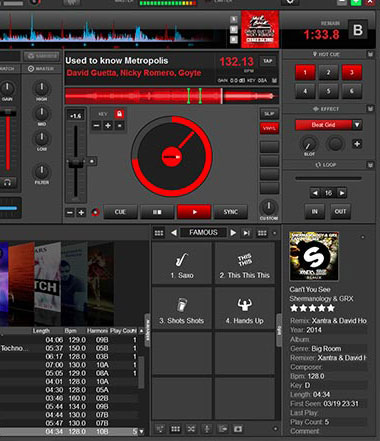The width and height of the screenshot is (380, 441).
Task: Trigger the Hands Up sample pad
Action: pyautogui.click(x=245, y=309)
